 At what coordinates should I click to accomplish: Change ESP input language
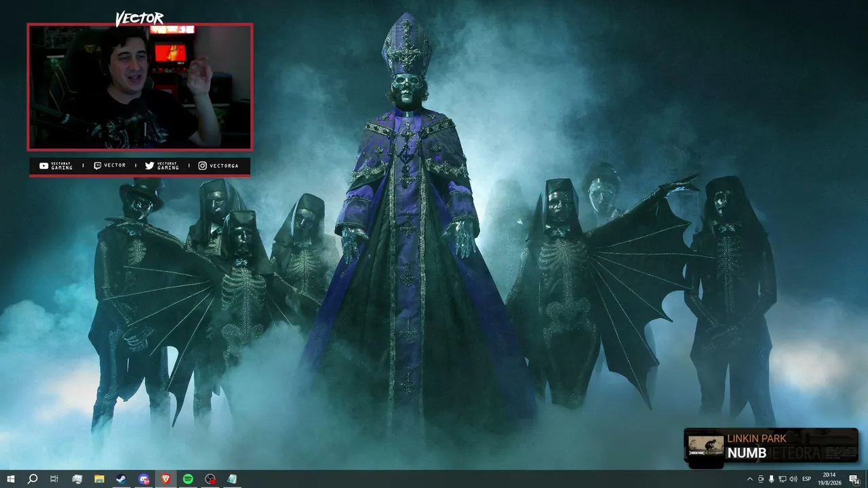tap(807, 479)
